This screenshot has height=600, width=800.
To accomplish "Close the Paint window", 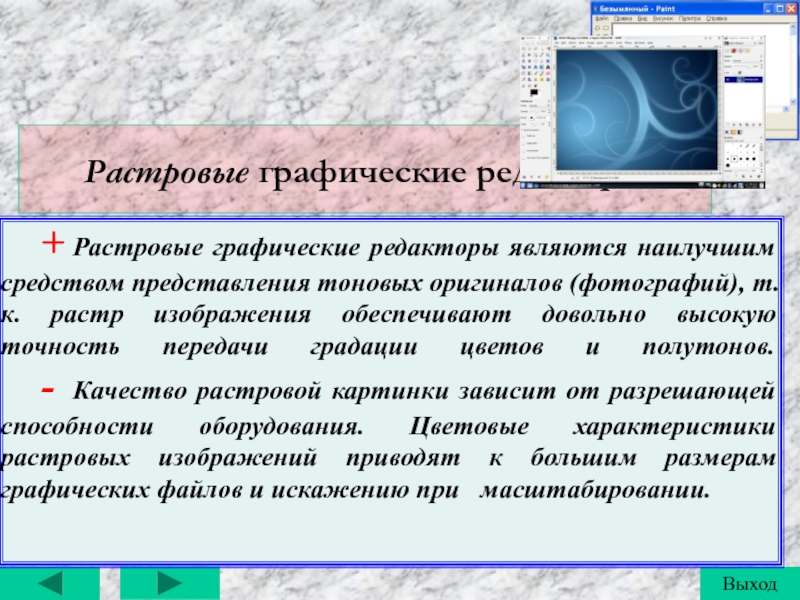I will (792, 9).
